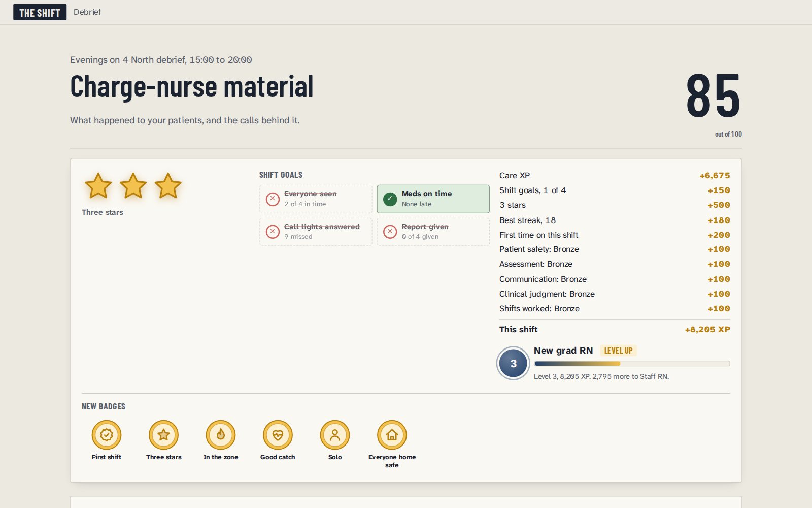Click the LEVEL UP tag

(x=618, y=351)
